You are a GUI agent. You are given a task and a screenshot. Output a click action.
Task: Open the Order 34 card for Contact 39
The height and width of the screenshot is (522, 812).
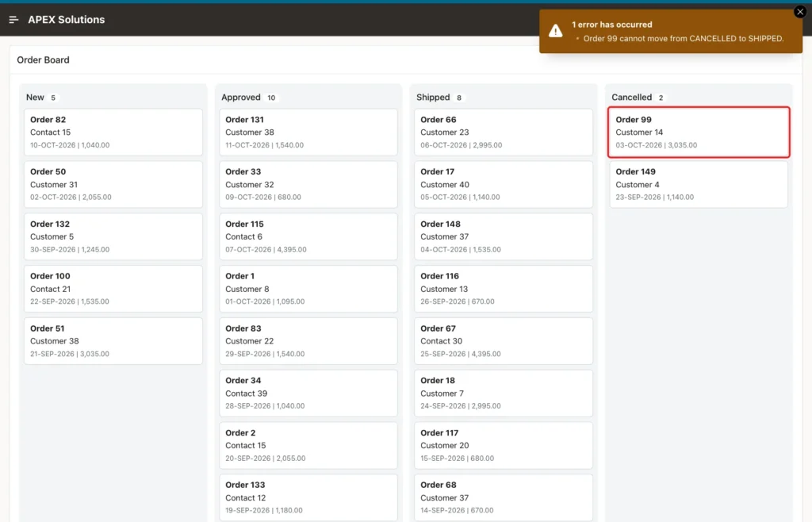click(x=308, y=393)
